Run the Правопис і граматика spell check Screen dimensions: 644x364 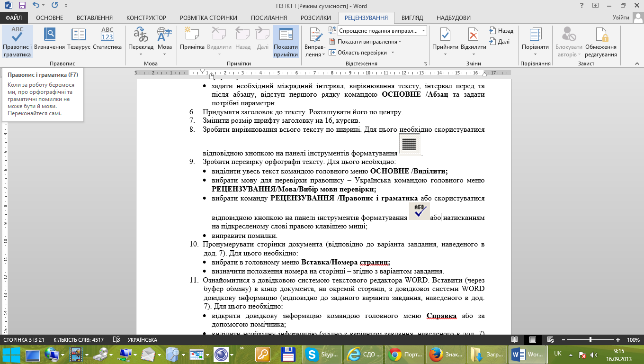(18, 42)
